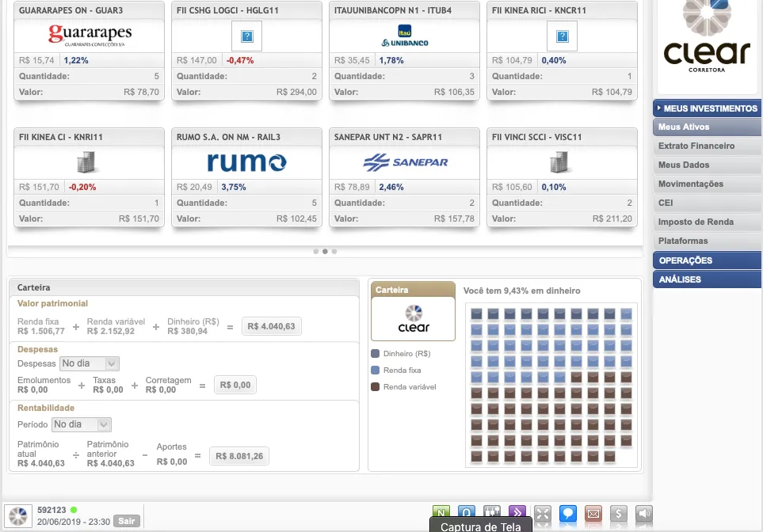Select the third carousel page dot
Viewport: 763px width, 532px height.
tap(334, 251)
